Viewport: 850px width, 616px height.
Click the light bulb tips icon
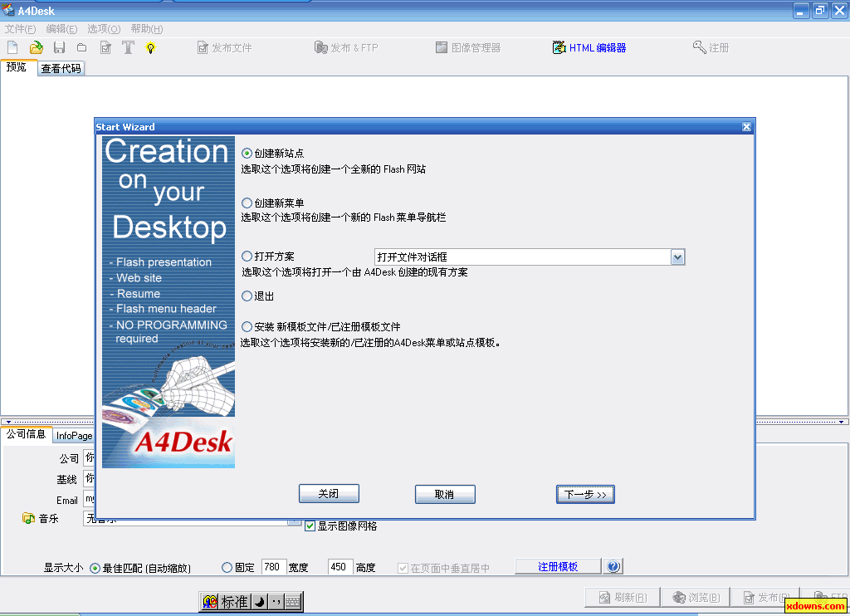click(151, 48)
